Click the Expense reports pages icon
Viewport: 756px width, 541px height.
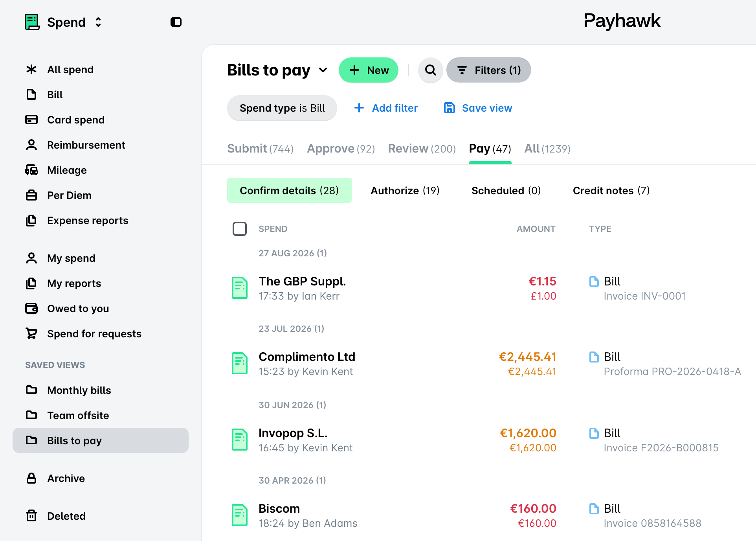(31, 221)
